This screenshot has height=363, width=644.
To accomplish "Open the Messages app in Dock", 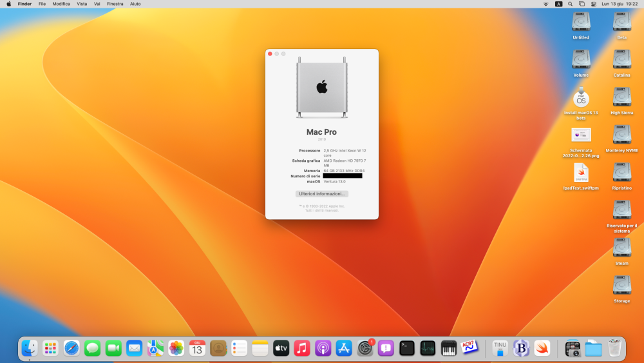I will pos(92,349).
